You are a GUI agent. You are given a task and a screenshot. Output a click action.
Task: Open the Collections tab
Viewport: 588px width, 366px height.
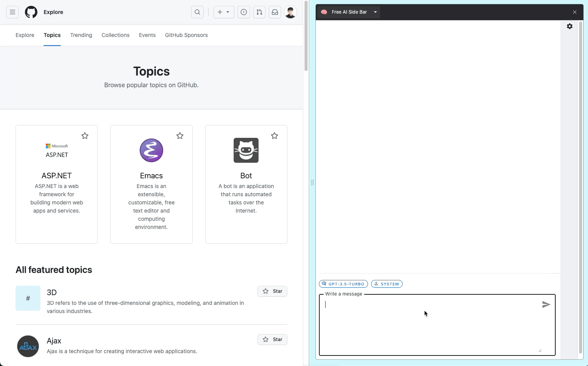(115, 35)
